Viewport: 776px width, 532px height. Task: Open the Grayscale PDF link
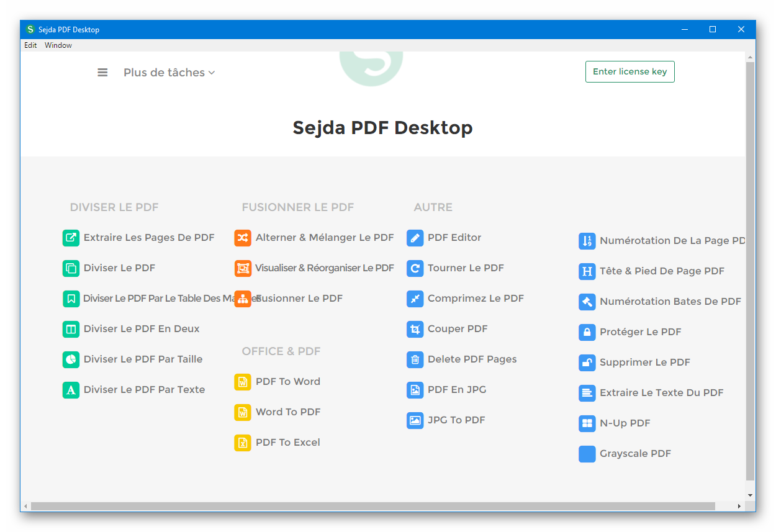635,454
